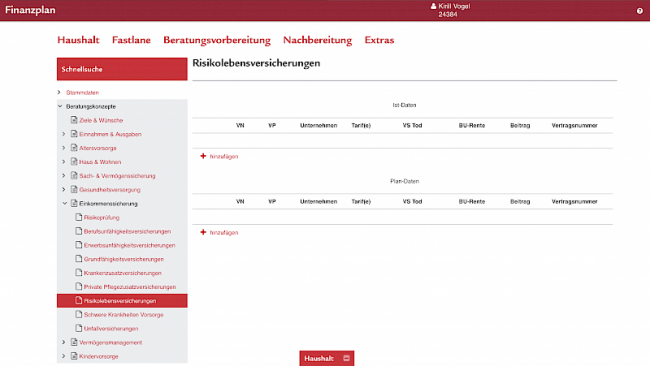
Task: Open the help question mark icon
Action: pyautogui.click(x=640, y=11)
